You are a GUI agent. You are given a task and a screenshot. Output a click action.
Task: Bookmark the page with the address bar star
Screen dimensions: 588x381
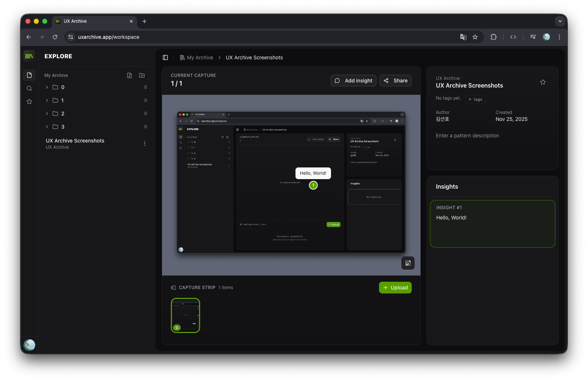coord(475,37)
